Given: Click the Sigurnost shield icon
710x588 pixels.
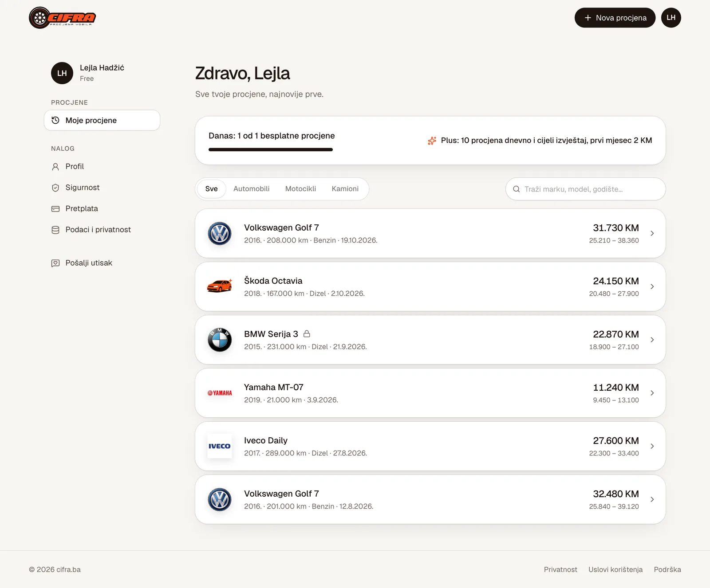Looking at the screenshot, I should (x=55, y=188).
